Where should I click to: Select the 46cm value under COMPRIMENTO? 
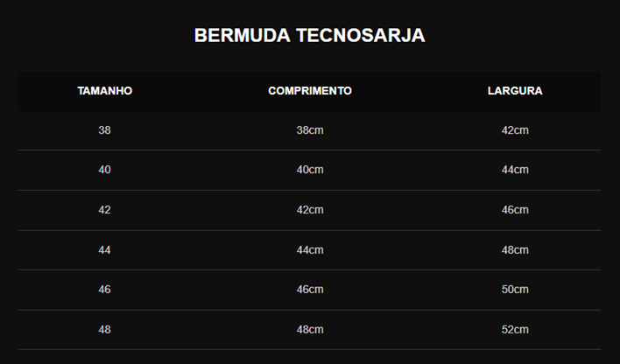pyautogui.click(x=310, y=290)
